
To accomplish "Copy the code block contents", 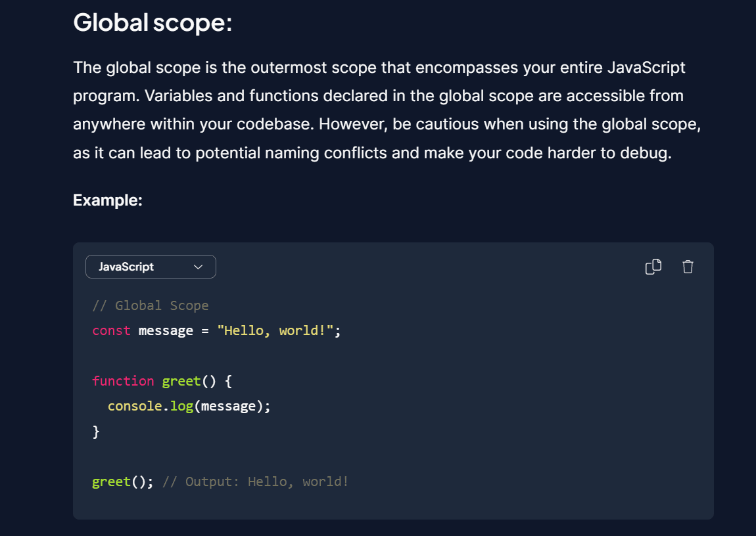I will click(x=653, y=267).
